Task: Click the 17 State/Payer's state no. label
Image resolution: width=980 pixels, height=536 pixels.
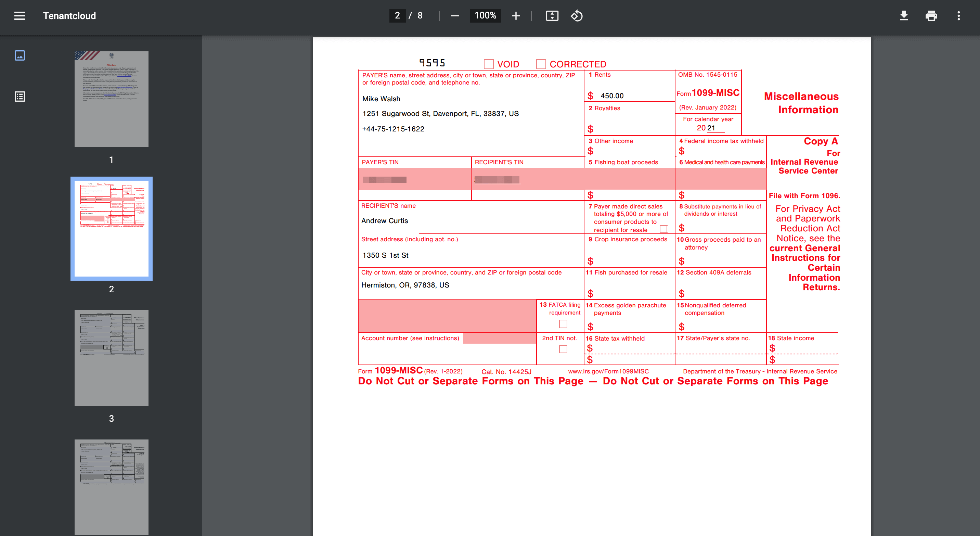Action: (x=713, y=338)
